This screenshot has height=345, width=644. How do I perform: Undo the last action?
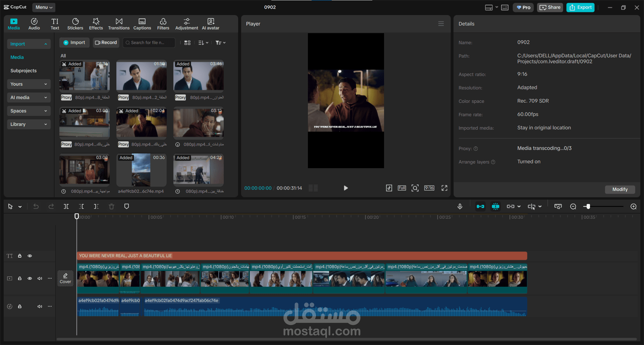tap(36, 207)
